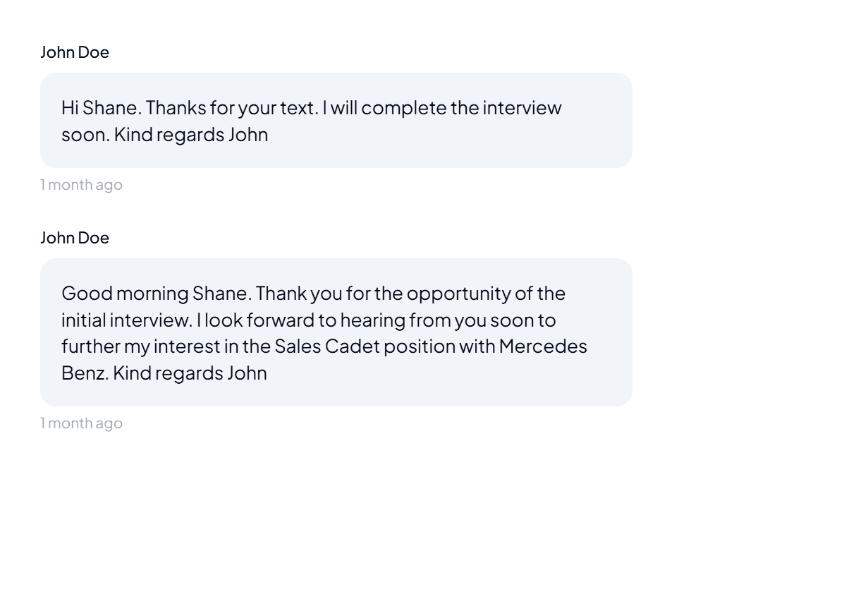868x604 pixels.
Task: Click the word 'soon' in first message
Action: (x=85, y=135)
